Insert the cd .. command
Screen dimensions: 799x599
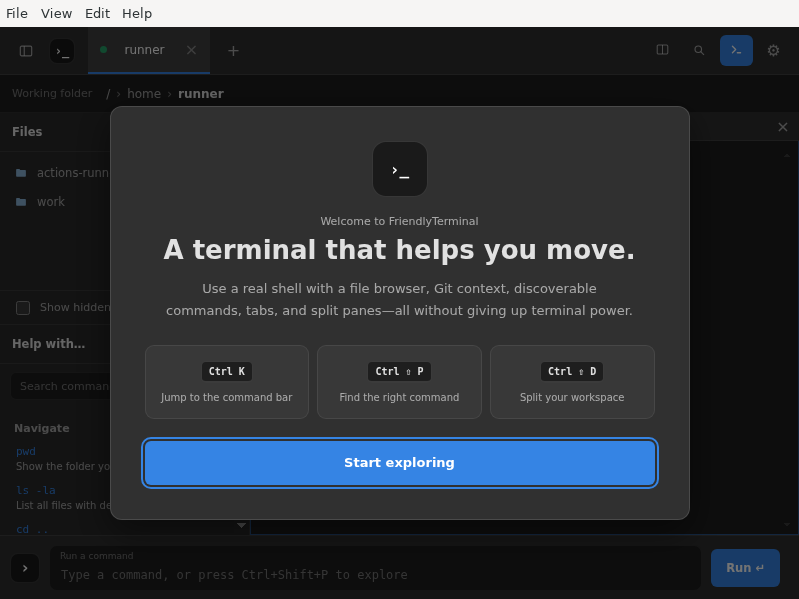pos(32,529)
